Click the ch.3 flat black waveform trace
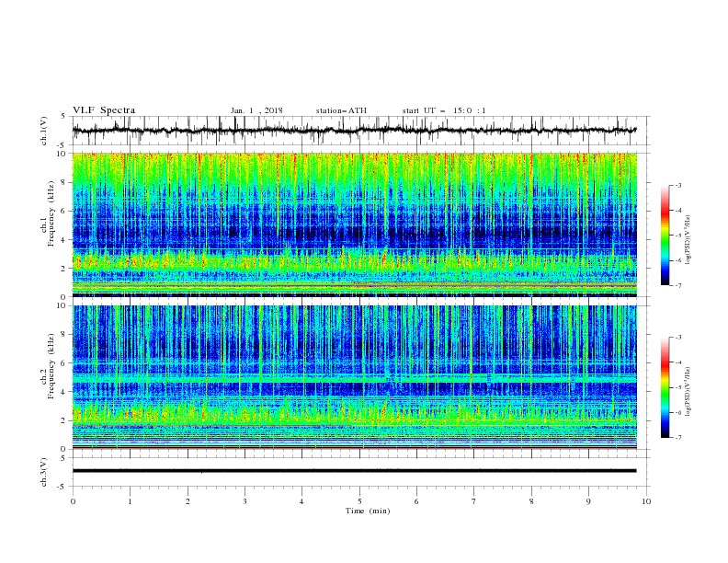The width and height of the screenshot is (728, 563). point(354,471)
